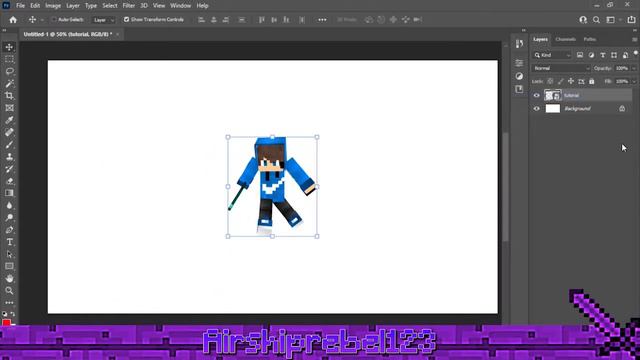Switch to the Paths tab
Screen dimensions: 640x360
[x=589, y=39]
